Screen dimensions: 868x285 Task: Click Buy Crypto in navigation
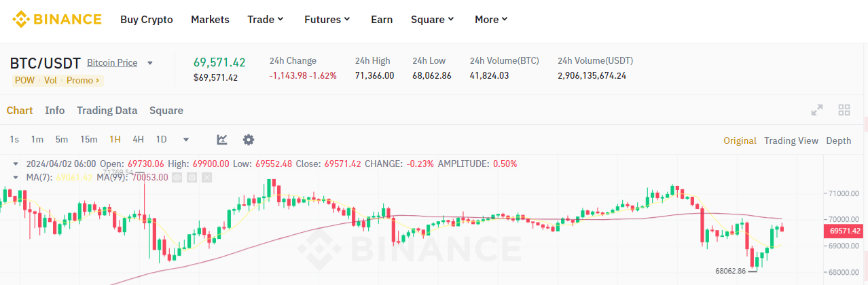click(x=147, y=19)
